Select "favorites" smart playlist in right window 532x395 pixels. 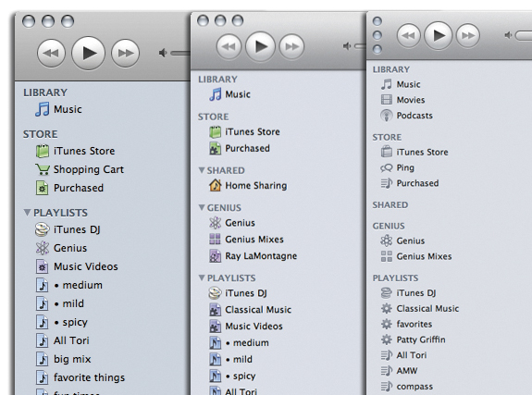pos(406,324)
